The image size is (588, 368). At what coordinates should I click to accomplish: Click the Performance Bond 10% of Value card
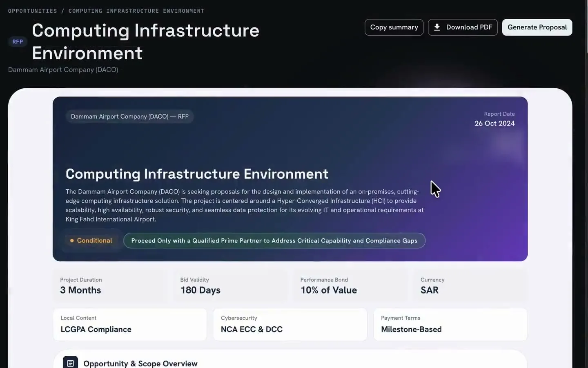[350, 285]
